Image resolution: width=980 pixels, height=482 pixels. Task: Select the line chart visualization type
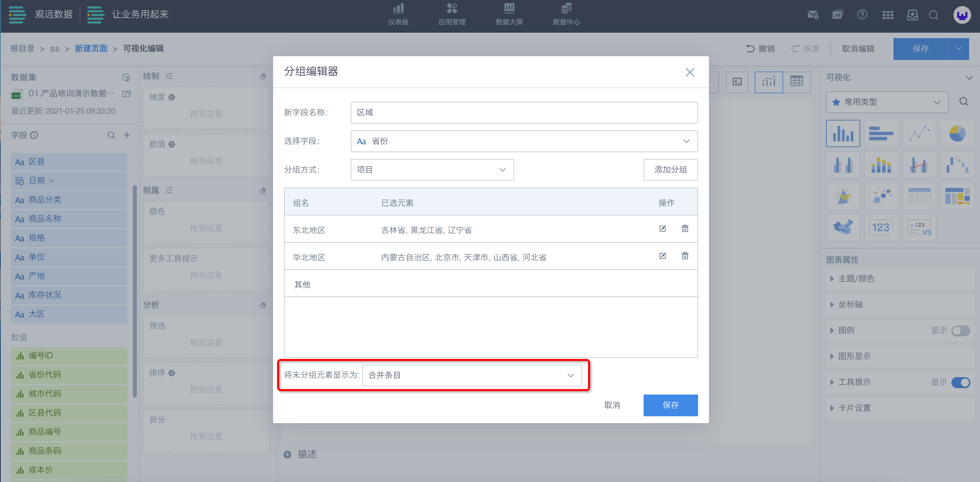coord(919,133)
